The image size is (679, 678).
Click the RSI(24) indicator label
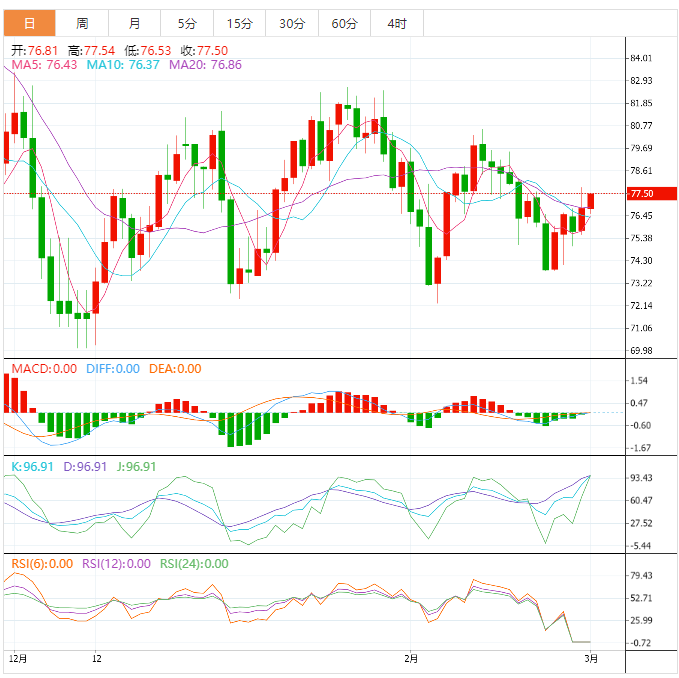193,564
